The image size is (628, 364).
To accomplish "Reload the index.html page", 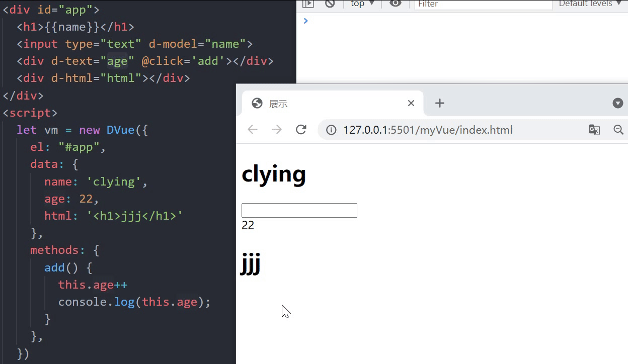I will click(301, 129).
